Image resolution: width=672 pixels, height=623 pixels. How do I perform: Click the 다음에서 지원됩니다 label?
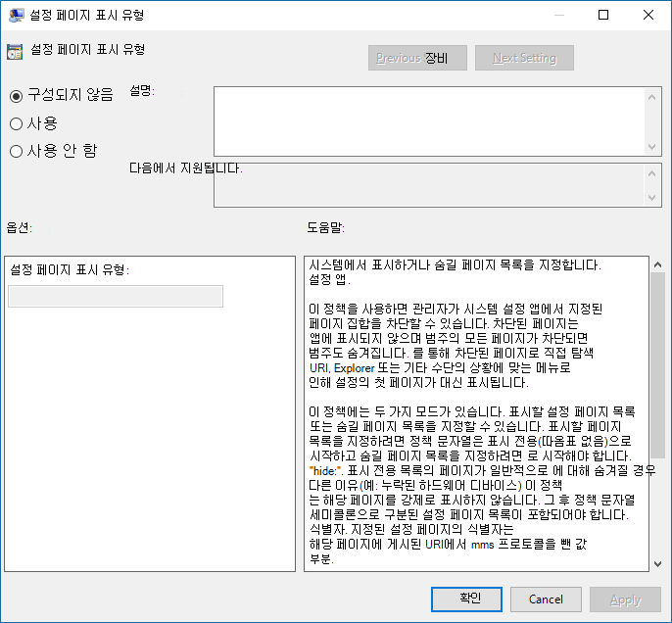click(185, 168)
